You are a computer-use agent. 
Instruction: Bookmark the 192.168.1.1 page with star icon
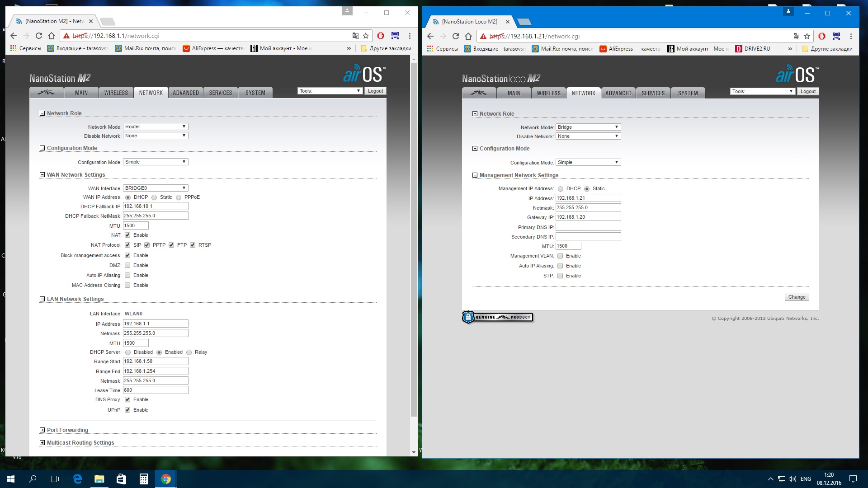tap(366, 36)
